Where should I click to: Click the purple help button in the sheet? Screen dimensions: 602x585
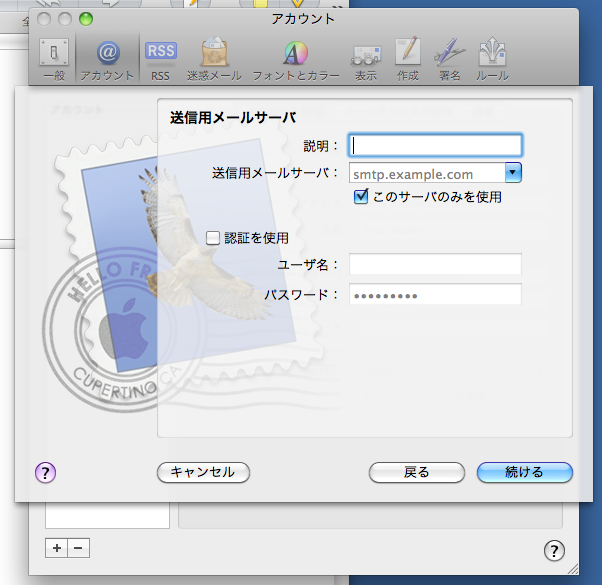tap(46, 472)
